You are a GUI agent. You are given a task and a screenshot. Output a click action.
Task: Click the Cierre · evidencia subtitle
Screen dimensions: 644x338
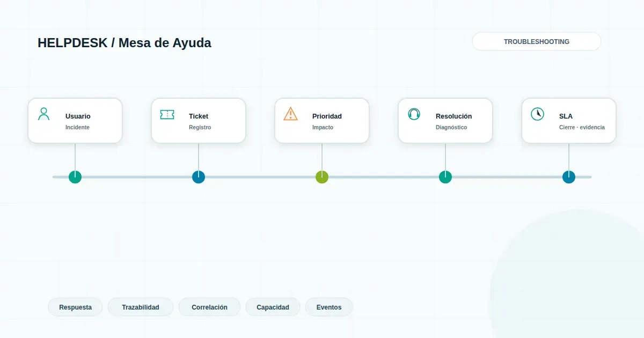[x=582, y=128]
